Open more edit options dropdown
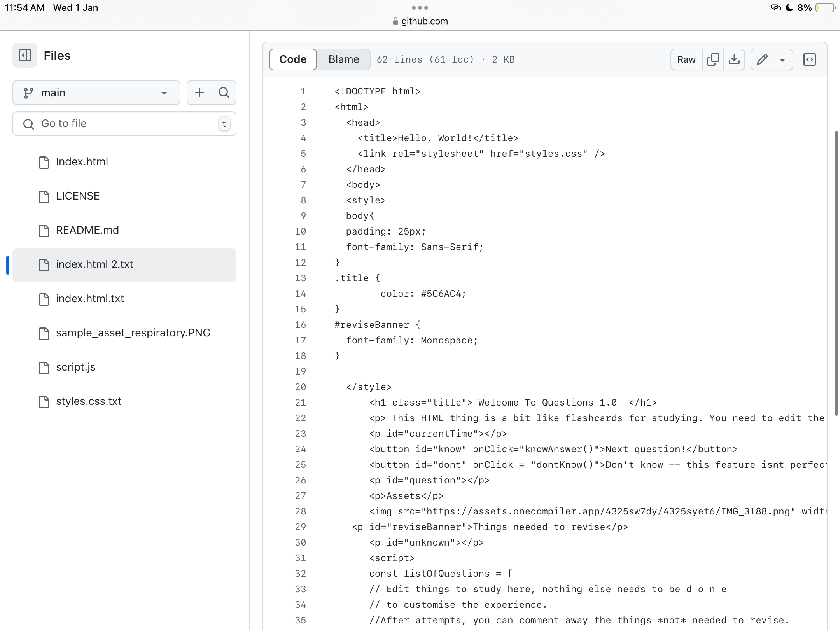The width and height of the screenshot is (840, 630). click(x=782, y=59)
